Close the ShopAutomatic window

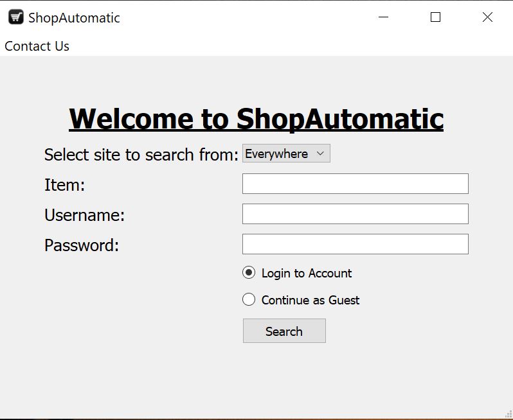click(487, 17)
